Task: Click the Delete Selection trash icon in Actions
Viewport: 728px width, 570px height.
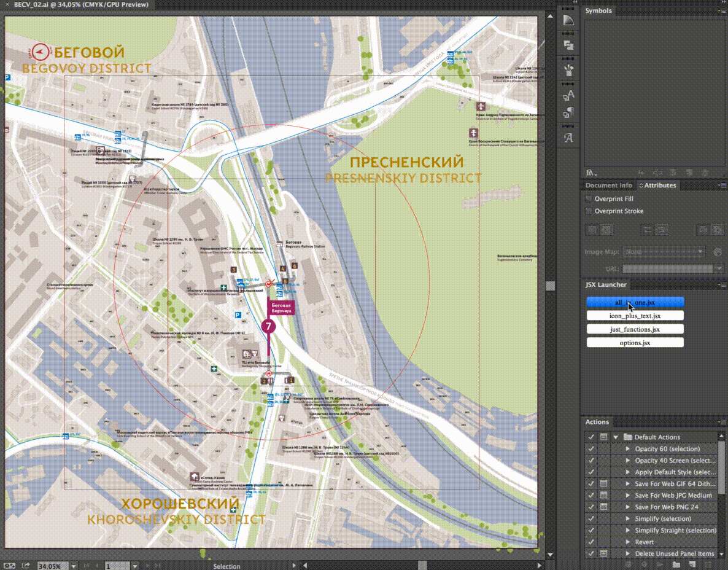Action: (x=707, y=564)
